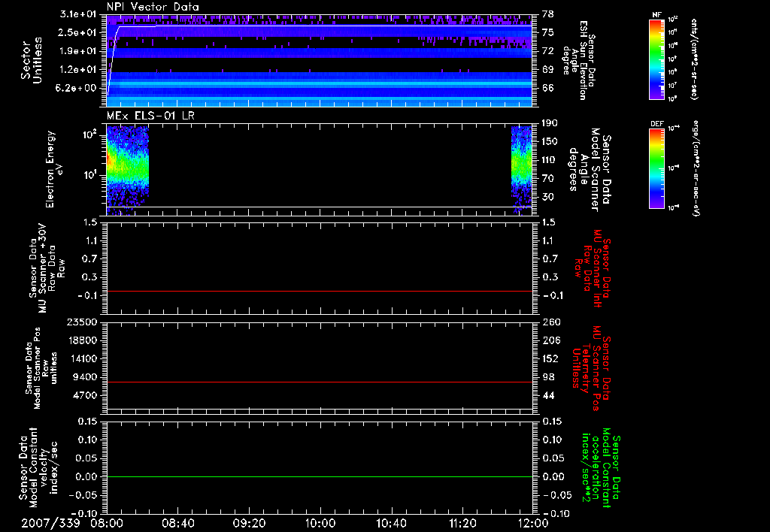This screenshot has height=532, width=770.
Task: Click the "12:00" time axis label
Action: [533, 523]
